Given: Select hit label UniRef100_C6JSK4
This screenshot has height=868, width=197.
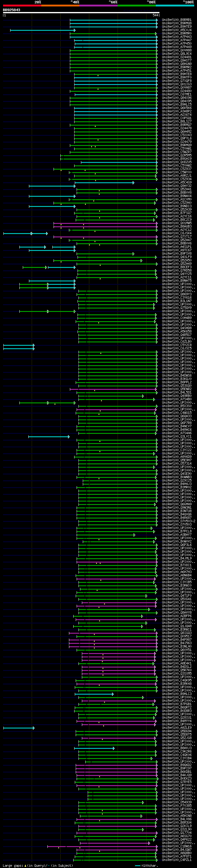Looking at the screenshot, I should pos(176,233).
